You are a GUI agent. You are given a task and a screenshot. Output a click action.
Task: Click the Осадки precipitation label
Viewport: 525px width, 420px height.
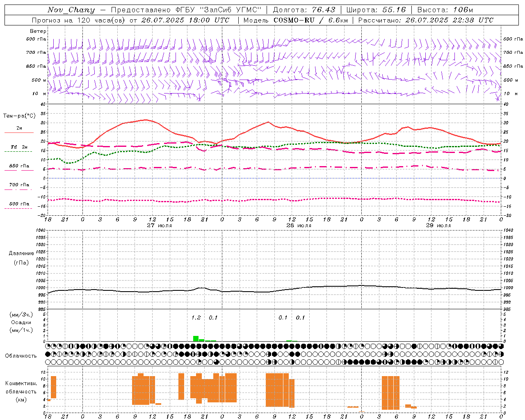coord(21,322)
